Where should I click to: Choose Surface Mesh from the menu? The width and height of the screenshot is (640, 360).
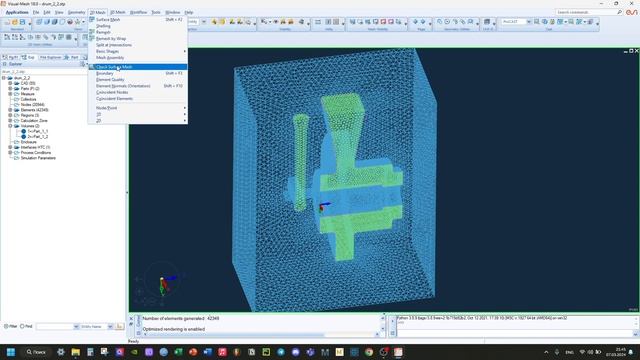coord(138,20)
